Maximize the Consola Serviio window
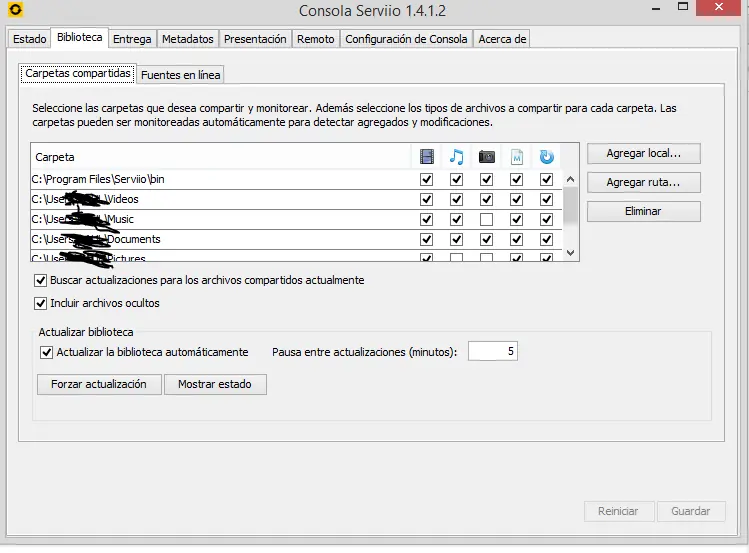The height and width of the screenshot is (553, 749). coord(683,7)
